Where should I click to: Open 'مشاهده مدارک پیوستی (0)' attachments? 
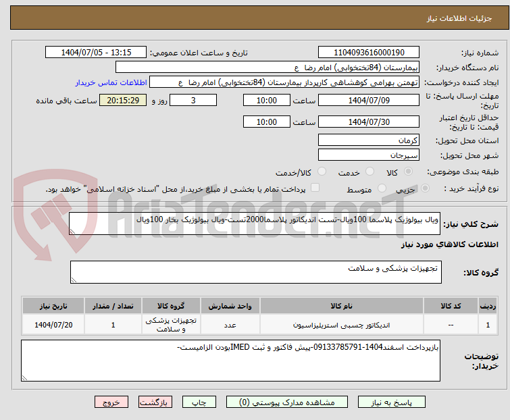287,402
